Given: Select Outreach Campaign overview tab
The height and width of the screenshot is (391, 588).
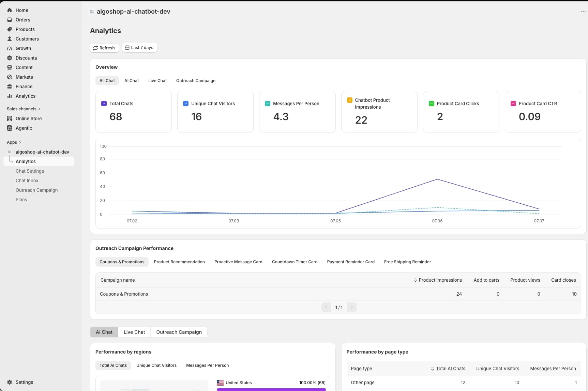Looking at the screenshot, I should 196,81.
